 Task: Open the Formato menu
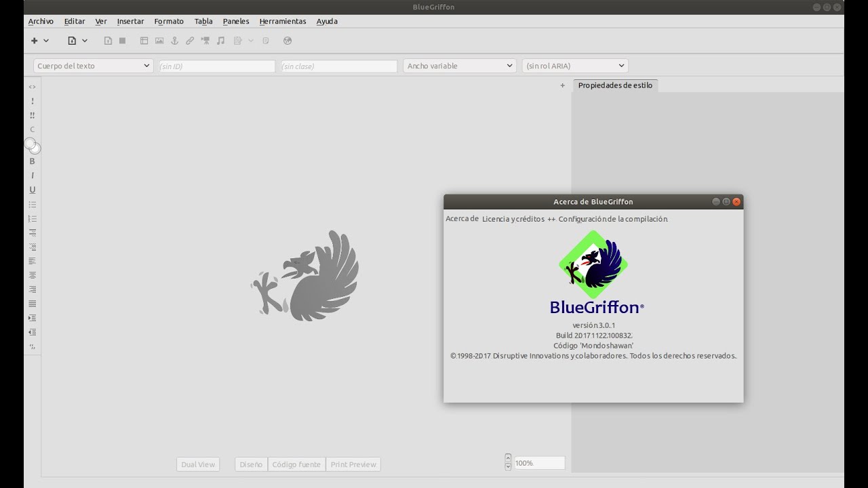point(169,21)
